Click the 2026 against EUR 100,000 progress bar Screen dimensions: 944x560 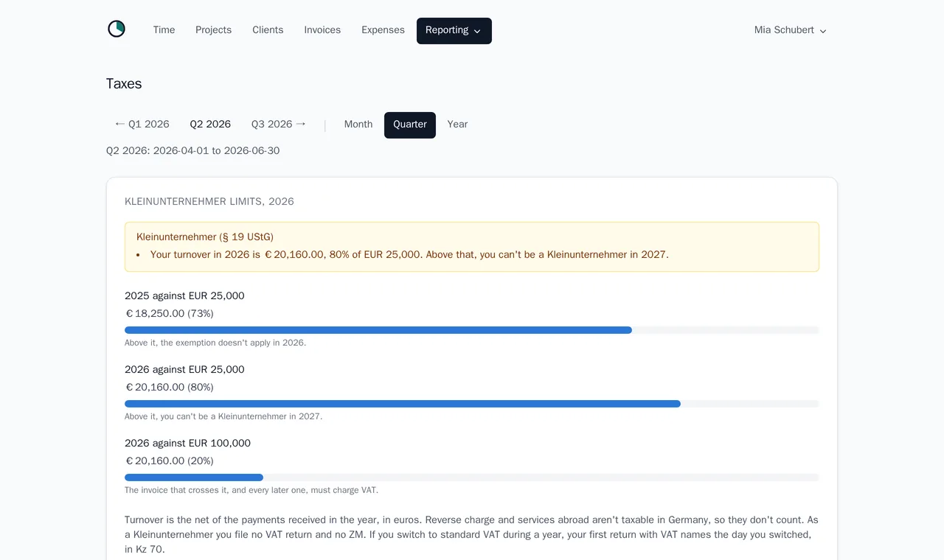[472, 477]
